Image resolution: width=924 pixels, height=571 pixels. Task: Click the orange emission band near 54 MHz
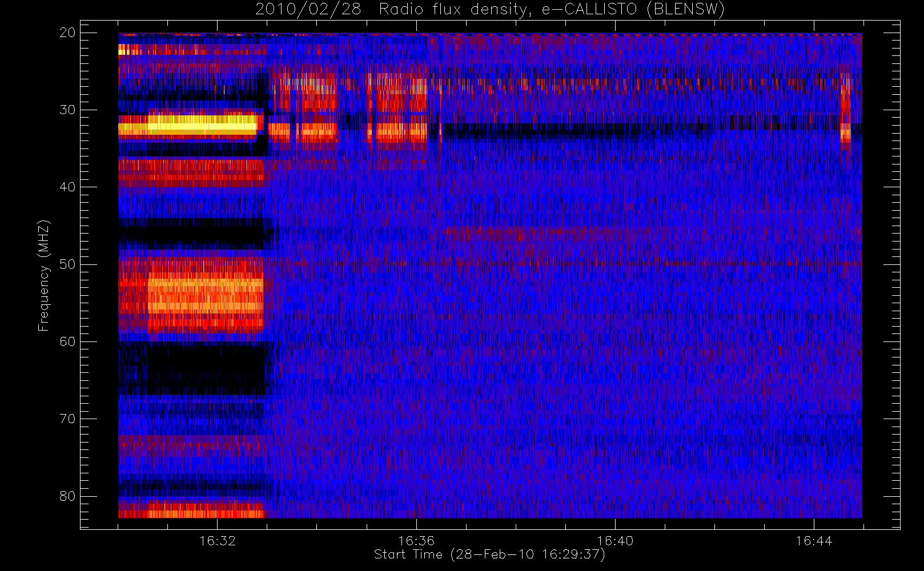tap(206, 295)
